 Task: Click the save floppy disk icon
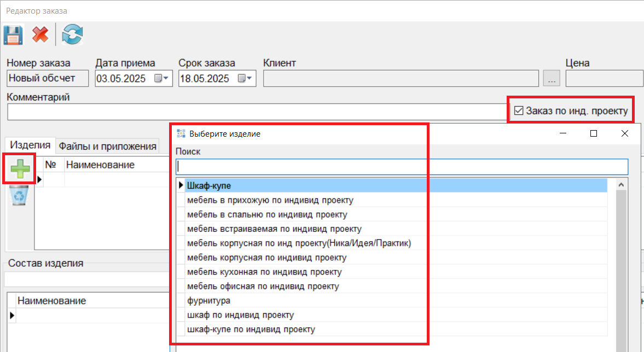13,35
